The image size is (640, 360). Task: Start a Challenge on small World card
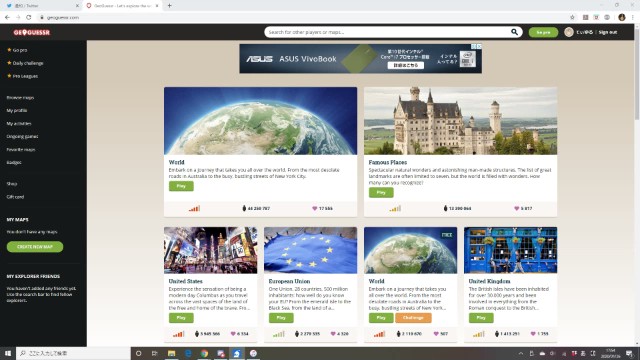(413, 318)
